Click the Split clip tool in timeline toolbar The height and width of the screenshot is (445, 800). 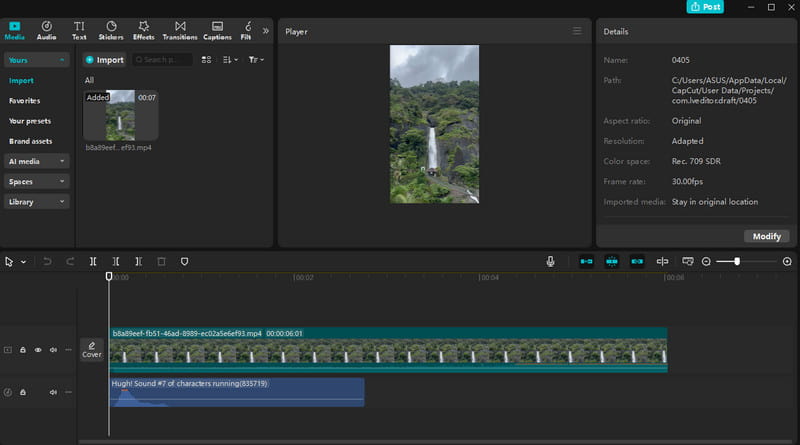click(93, 261)
